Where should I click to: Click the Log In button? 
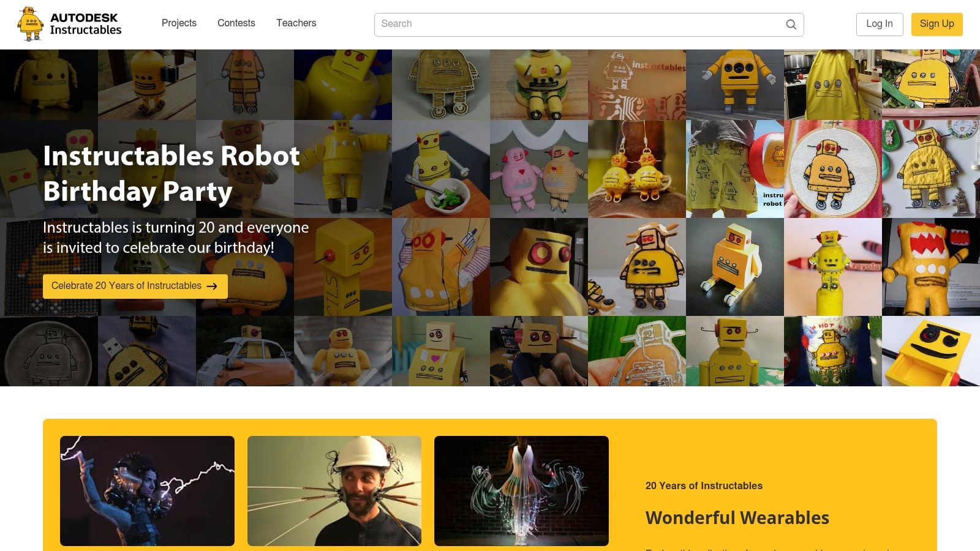(879, 24)
